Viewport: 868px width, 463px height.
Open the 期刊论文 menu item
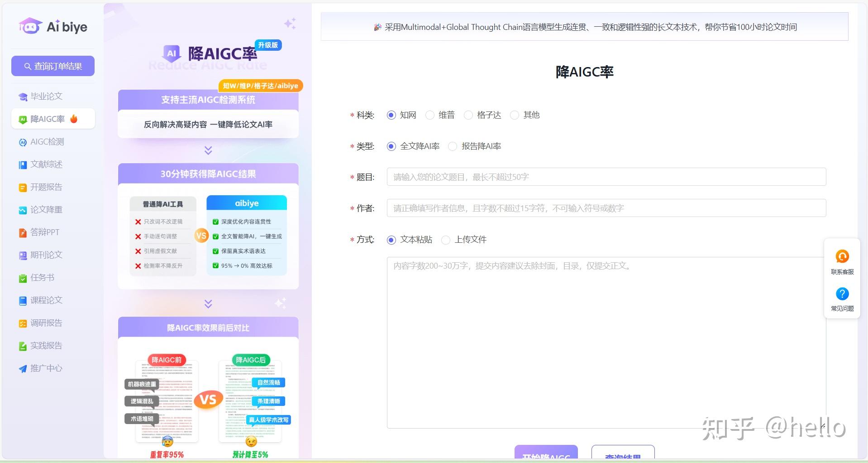[46, 255]
